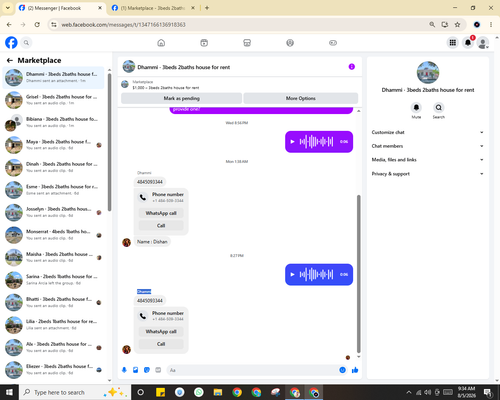This screenshot has width=500, height=400.
Task: Open the Watch video icon
Action: point(204,43)
